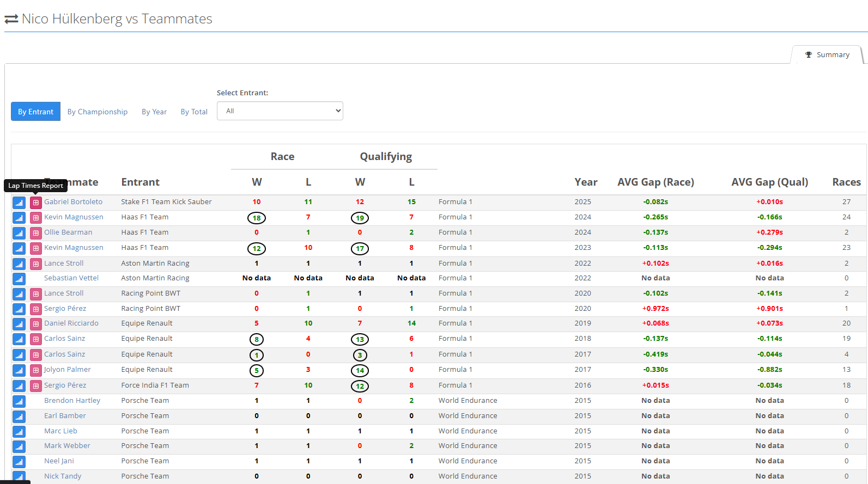The image size is (868, 484).
Task: Choose the By Total view
Action: (194, 112)
